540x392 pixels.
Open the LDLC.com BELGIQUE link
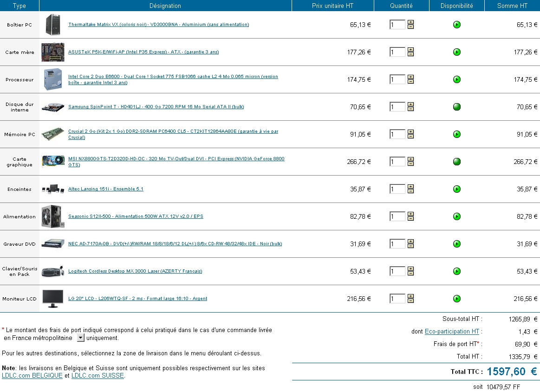[32, 376]
